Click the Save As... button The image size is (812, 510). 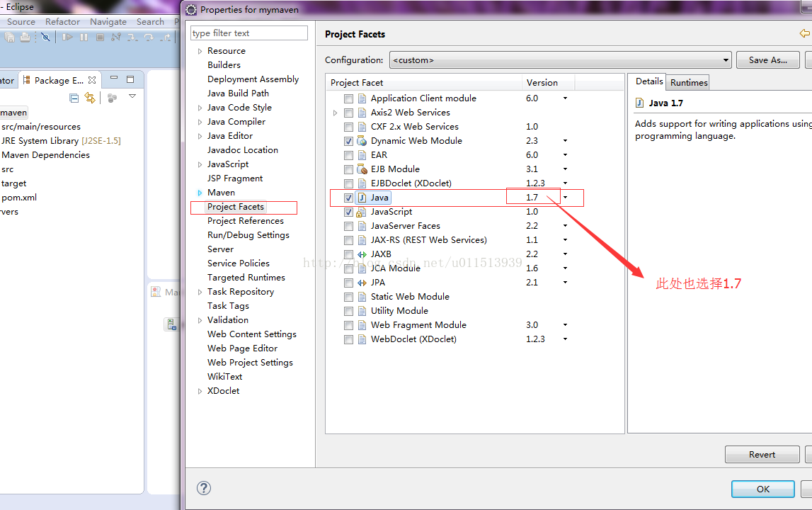(767, 60)
